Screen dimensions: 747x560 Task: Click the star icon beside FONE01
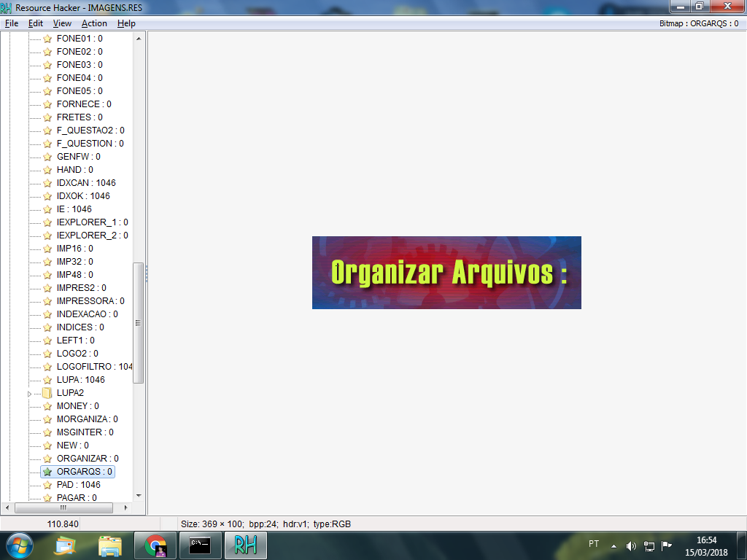tap(47, 39)
